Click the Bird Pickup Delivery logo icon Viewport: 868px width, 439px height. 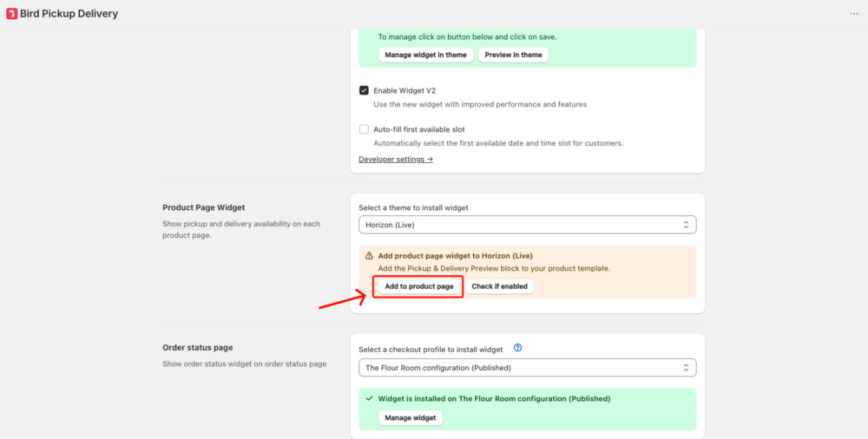[x=11, y=14]
